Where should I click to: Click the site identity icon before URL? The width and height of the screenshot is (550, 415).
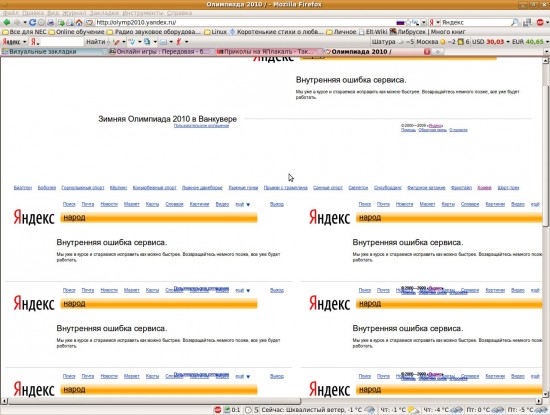pyautogui.click(x=89, y=22)
